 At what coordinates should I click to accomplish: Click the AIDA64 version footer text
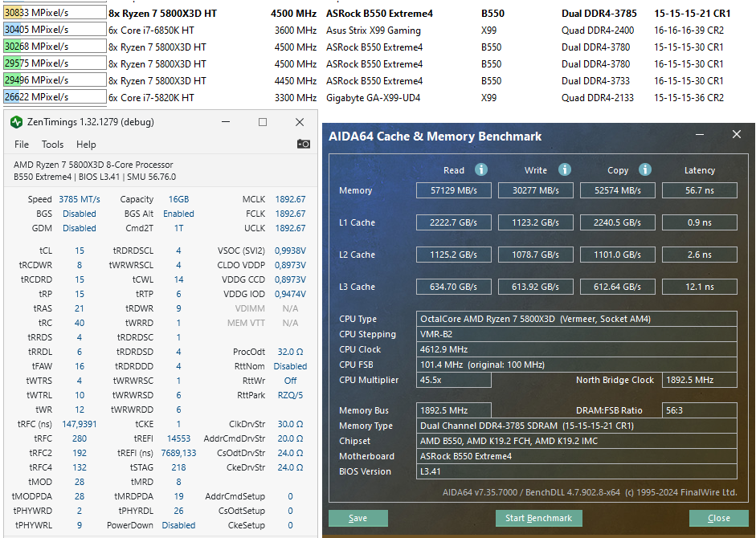tap(590, 492)
